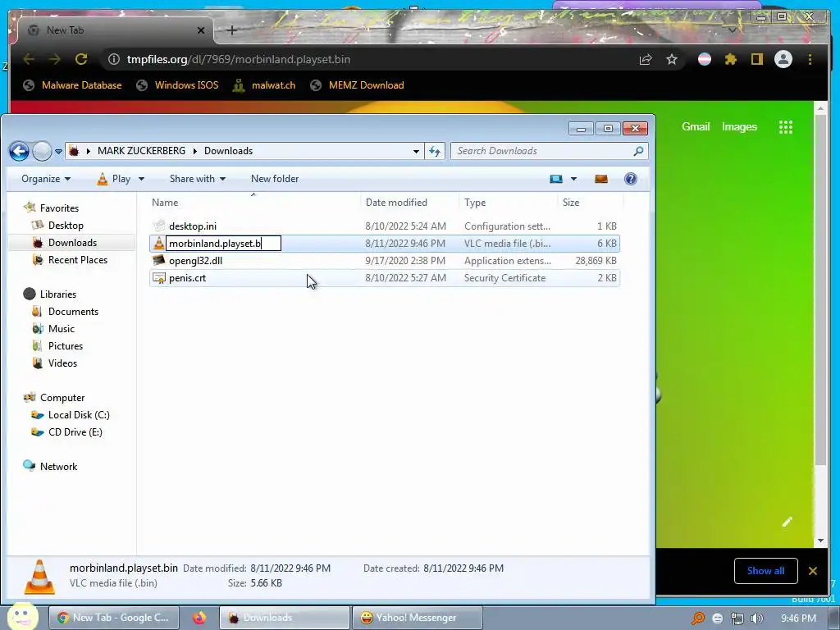
Task: Select the desktop.ini file
Action: point(385,226)
